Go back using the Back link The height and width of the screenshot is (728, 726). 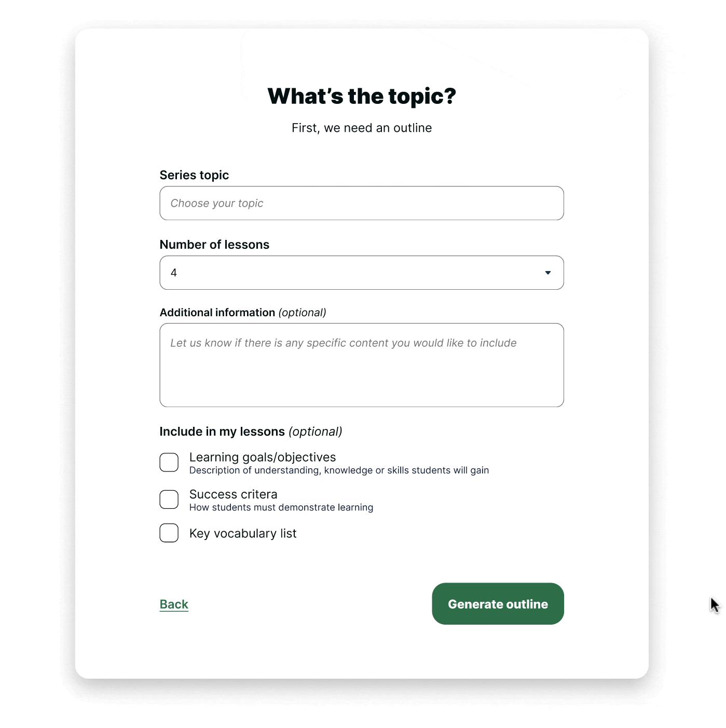[x=174, y=604]
